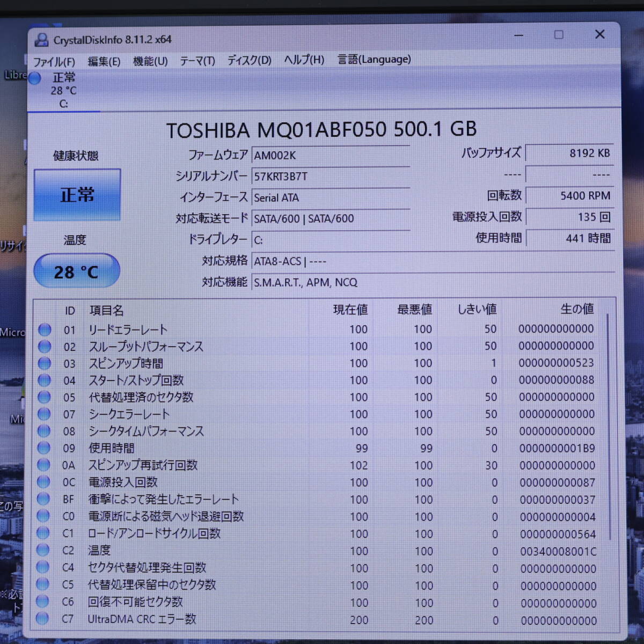The image size is (644, 644).
Task: Click status icon for ID 0A スピンアップ再試行回数
Action: point(44,465)
